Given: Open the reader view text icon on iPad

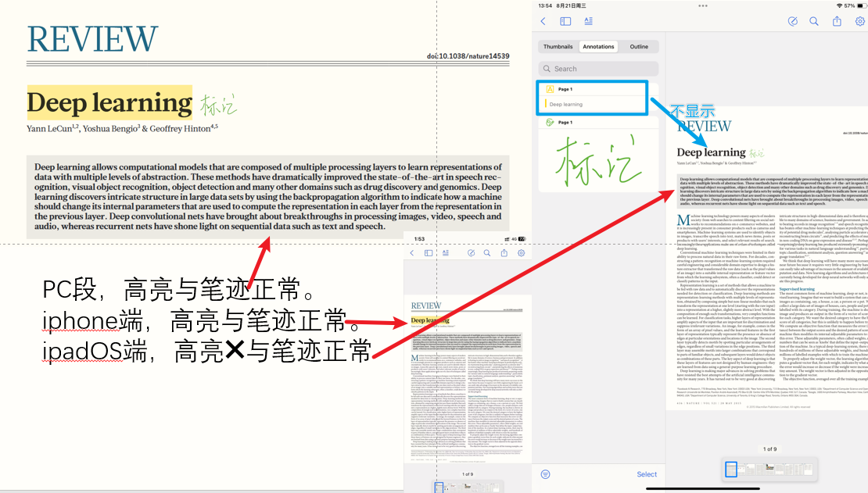Looking at the screenshot, I should [588, 21].
